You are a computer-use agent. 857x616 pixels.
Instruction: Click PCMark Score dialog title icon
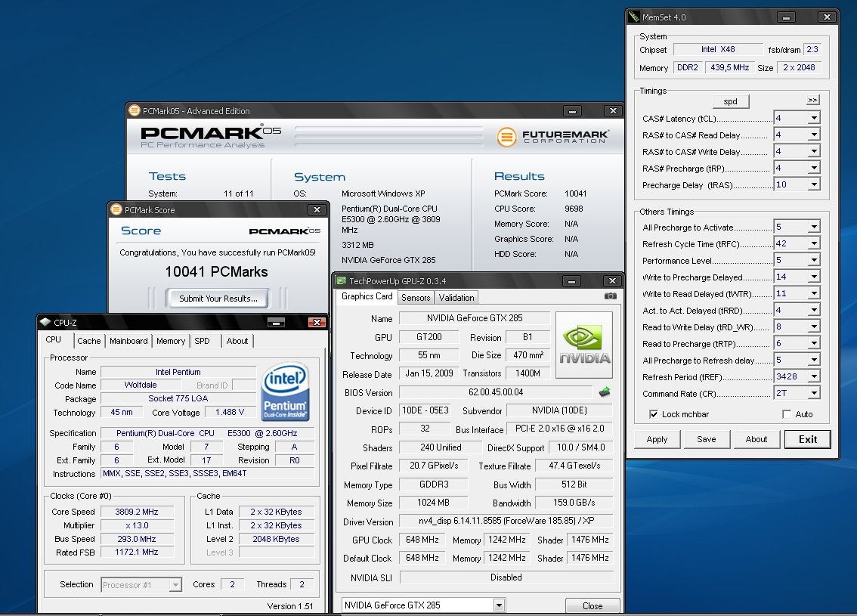116,209
